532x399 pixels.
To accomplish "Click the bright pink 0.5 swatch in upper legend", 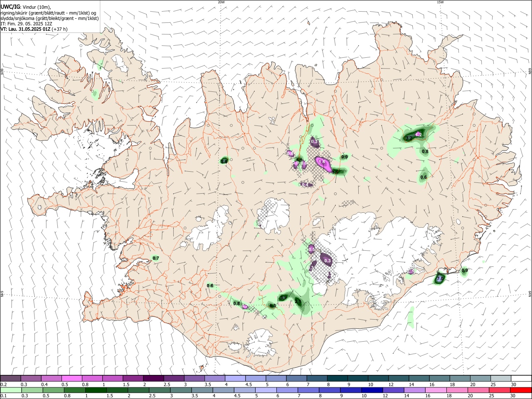I will coord(71,379).
